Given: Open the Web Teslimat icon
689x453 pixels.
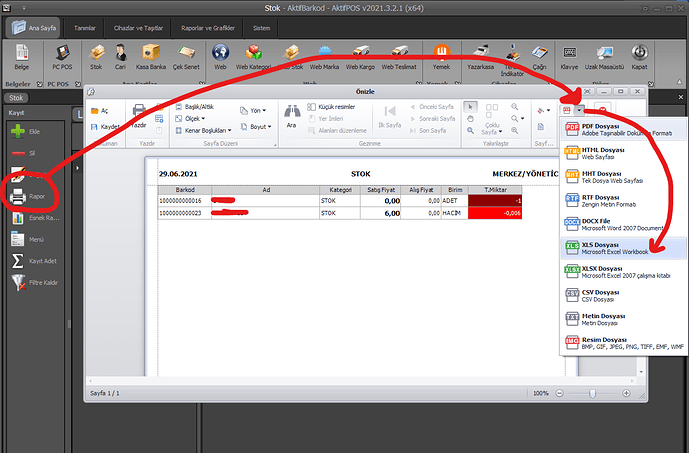Looking at the screenshot, I should (399, 57).
